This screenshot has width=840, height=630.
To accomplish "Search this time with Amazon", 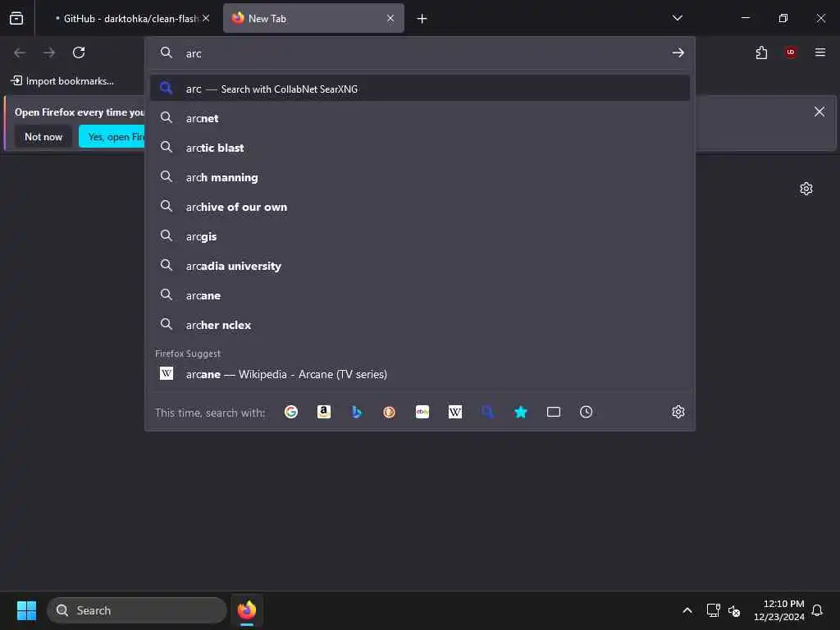I will (323, 412).
